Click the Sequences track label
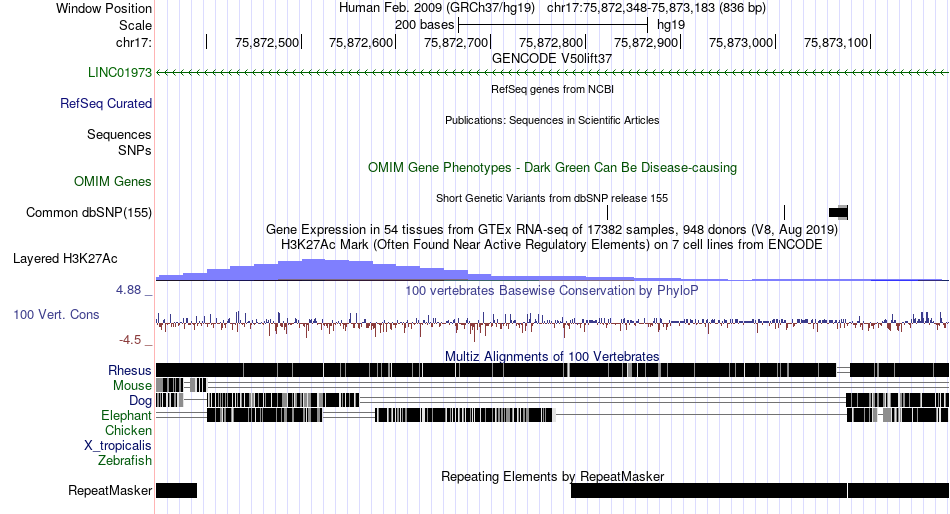This screenshot has height=514, width=950. point(119,135)
